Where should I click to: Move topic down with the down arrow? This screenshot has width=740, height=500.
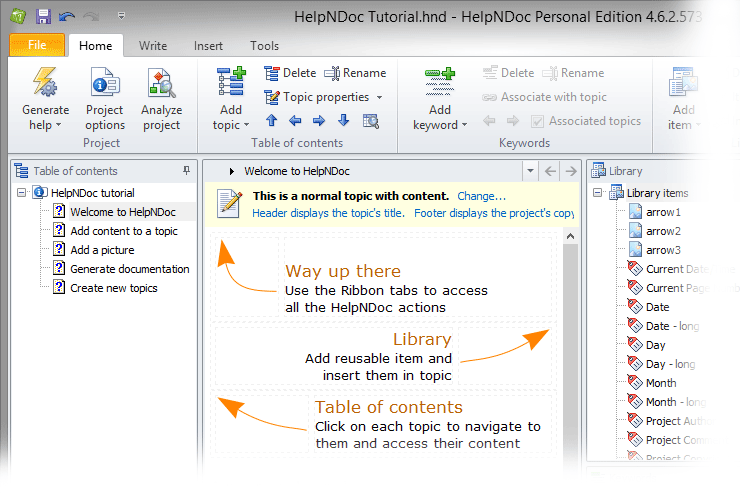point(344,121)
